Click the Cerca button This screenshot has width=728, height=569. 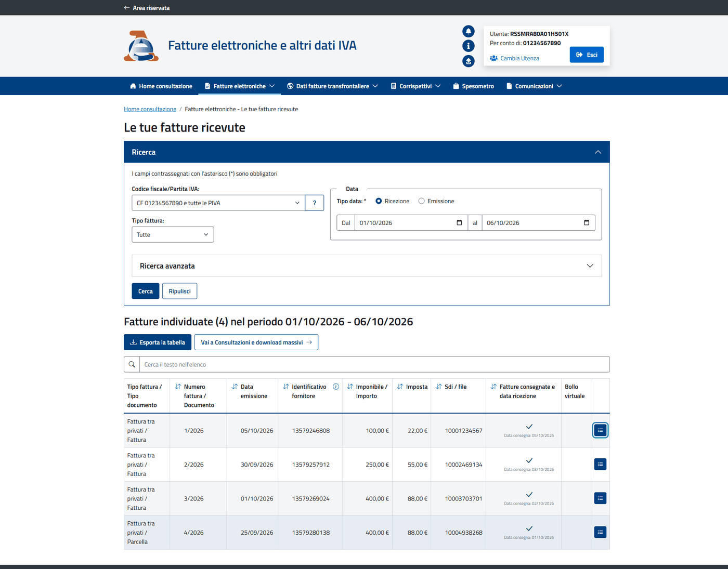(x=146, y=291)
